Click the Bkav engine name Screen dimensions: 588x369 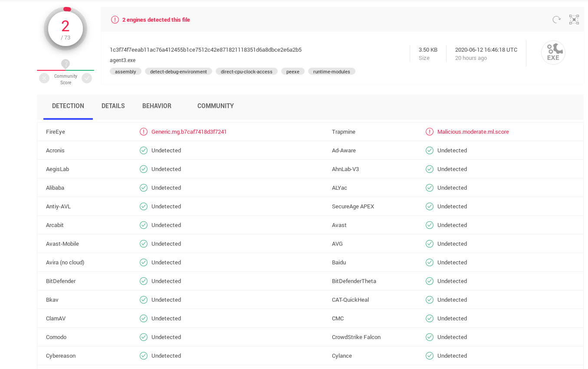(52, 300)
